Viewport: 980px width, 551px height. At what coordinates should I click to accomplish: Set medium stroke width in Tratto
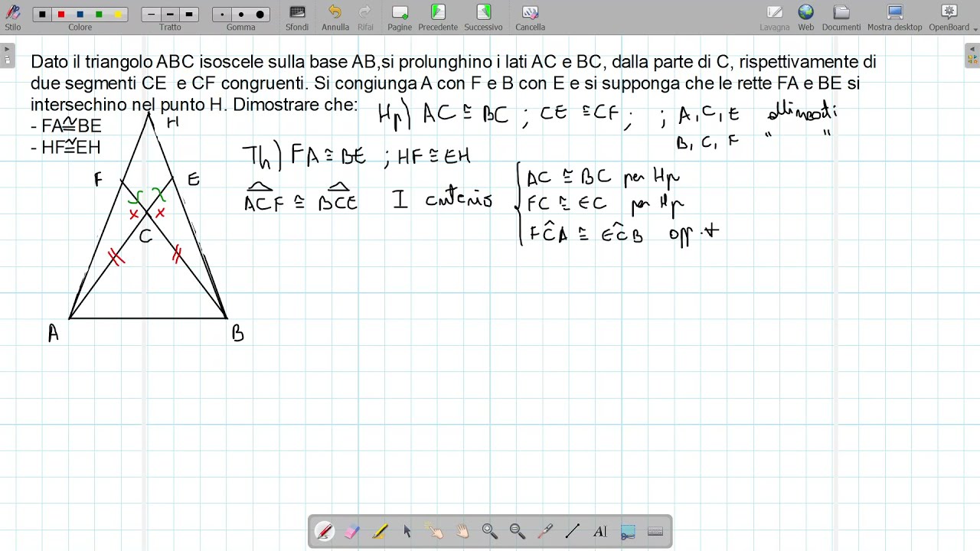coord(170,15)
